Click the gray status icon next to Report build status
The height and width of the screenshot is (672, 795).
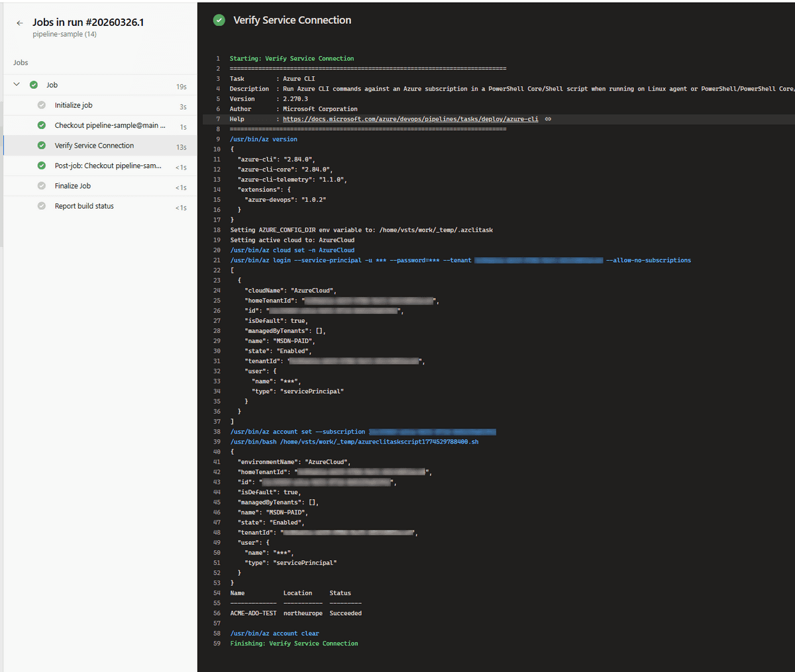[x=41, y=206]
